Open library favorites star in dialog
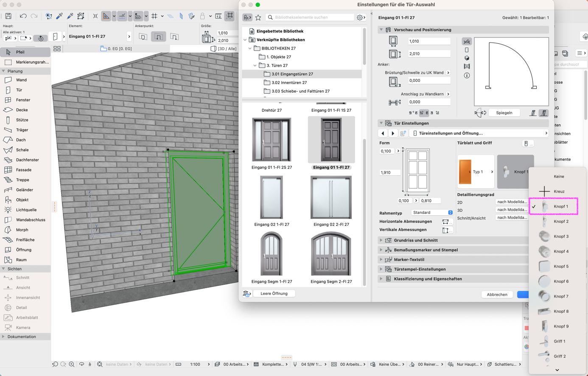This screenshot has width=588, height=376. point(258,17)
